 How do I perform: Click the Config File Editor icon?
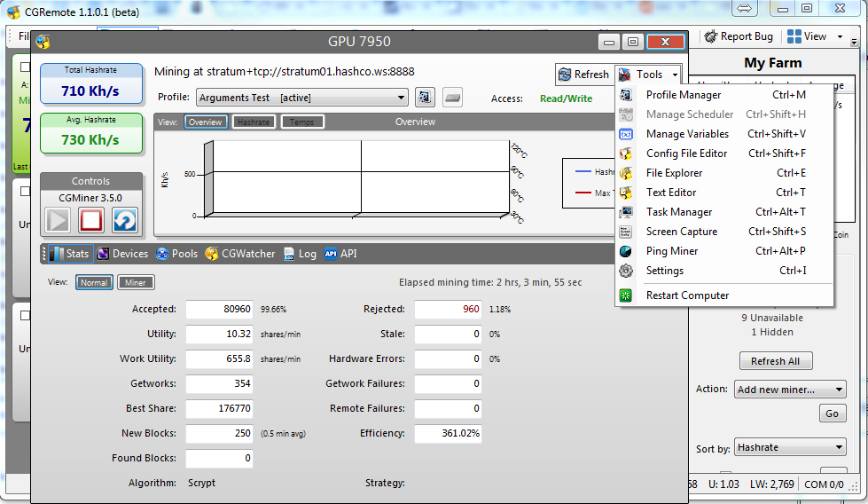pyautogui.click(x=626, y=154)
